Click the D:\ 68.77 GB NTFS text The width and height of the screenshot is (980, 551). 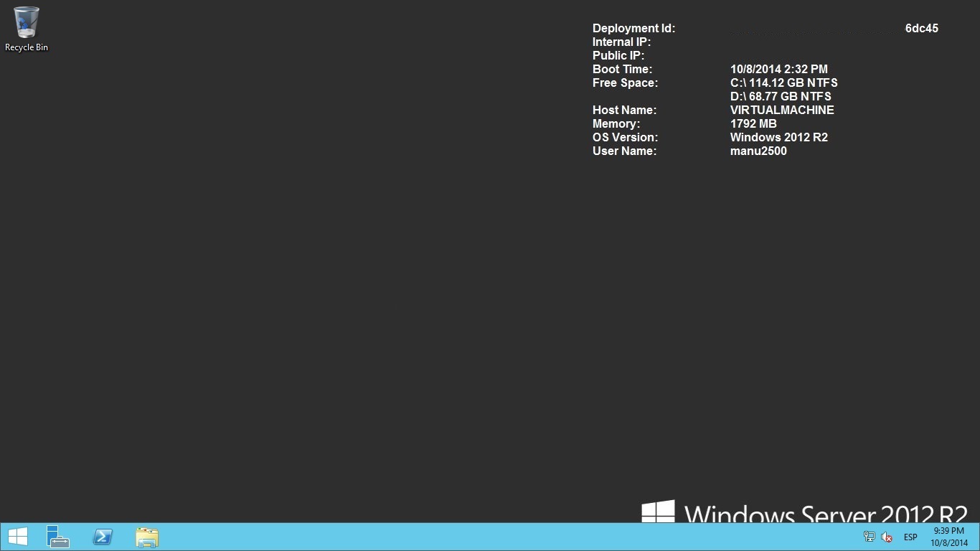[x=781, y=96]
